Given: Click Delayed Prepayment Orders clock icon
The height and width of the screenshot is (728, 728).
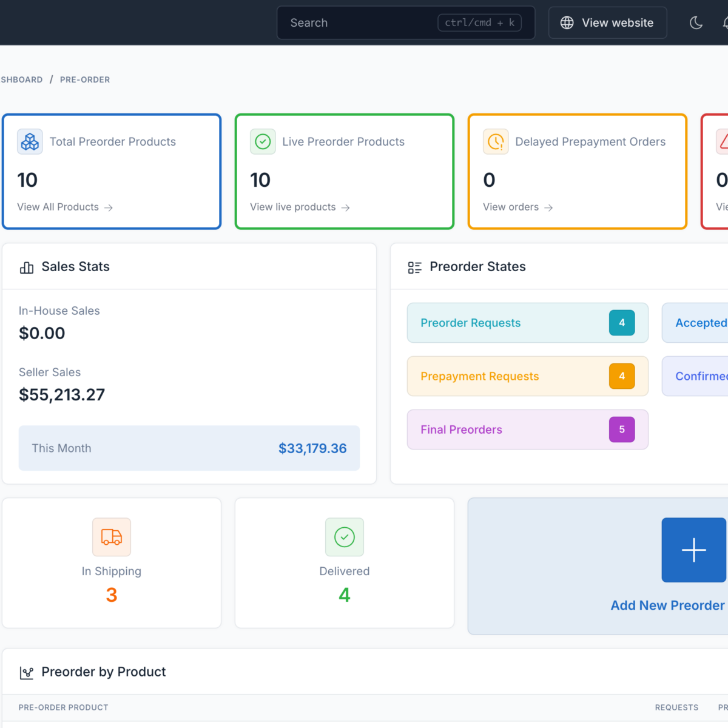Looking at the screenshot, I should pos(496,142).
